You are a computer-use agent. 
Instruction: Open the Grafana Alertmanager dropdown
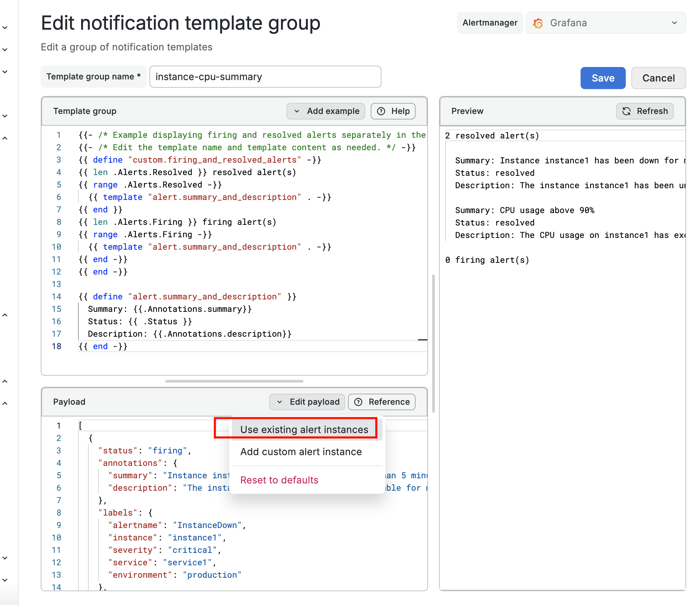click(606, 23)
